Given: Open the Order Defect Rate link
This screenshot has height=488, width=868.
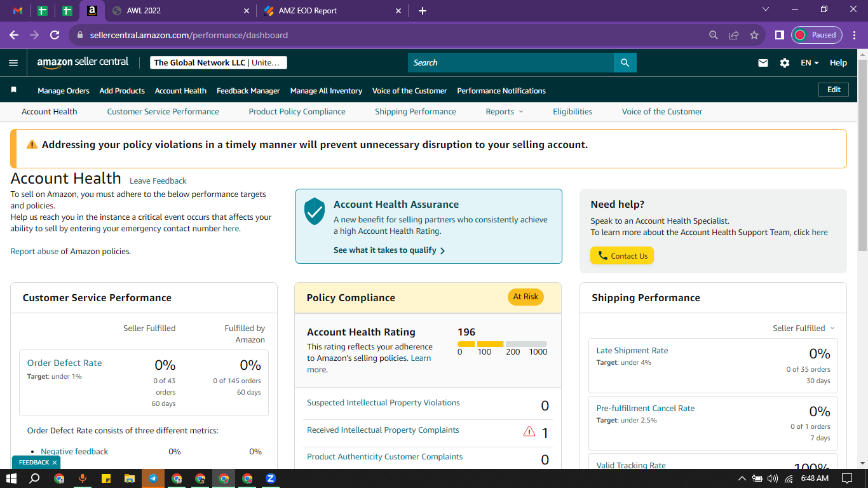Looking at the screenshot, I should 64,363.
